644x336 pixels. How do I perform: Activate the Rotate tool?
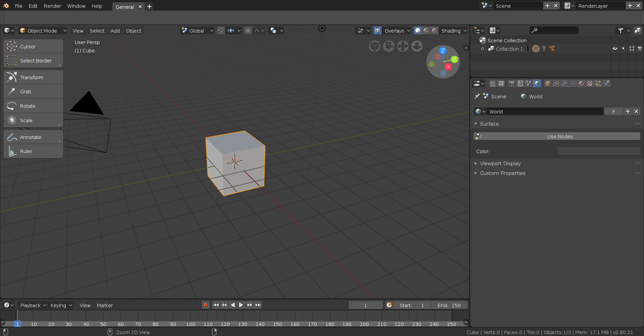pyautogui.click(x=33, y=106)
